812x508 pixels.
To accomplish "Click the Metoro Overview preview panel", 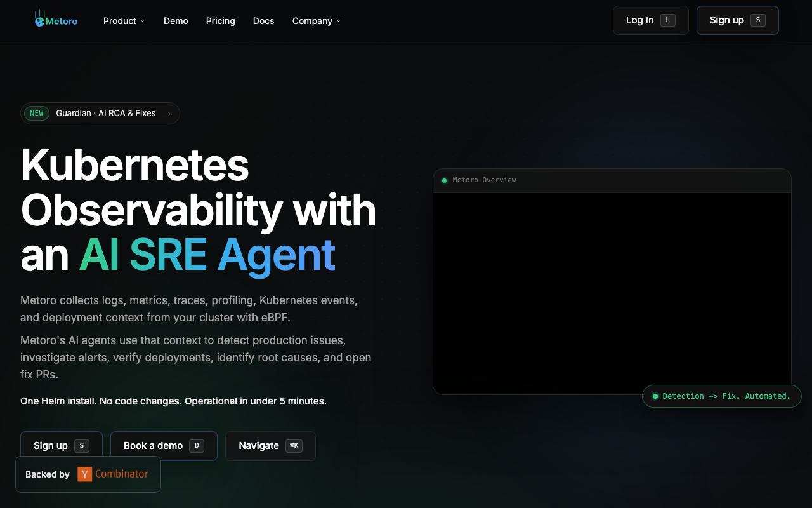I will pyautogui.click(x=612, y=281).
